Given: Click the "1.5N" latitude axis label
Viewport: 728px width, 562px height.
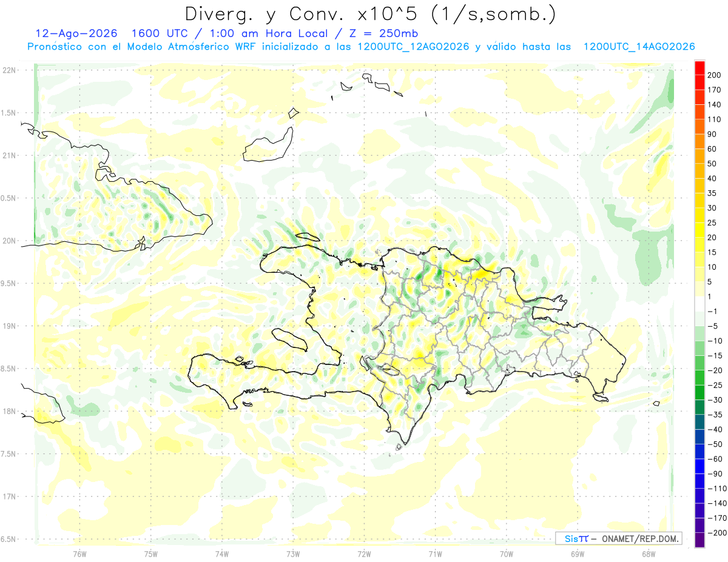Looking at the screenshot, I should [x=9, y=113].
